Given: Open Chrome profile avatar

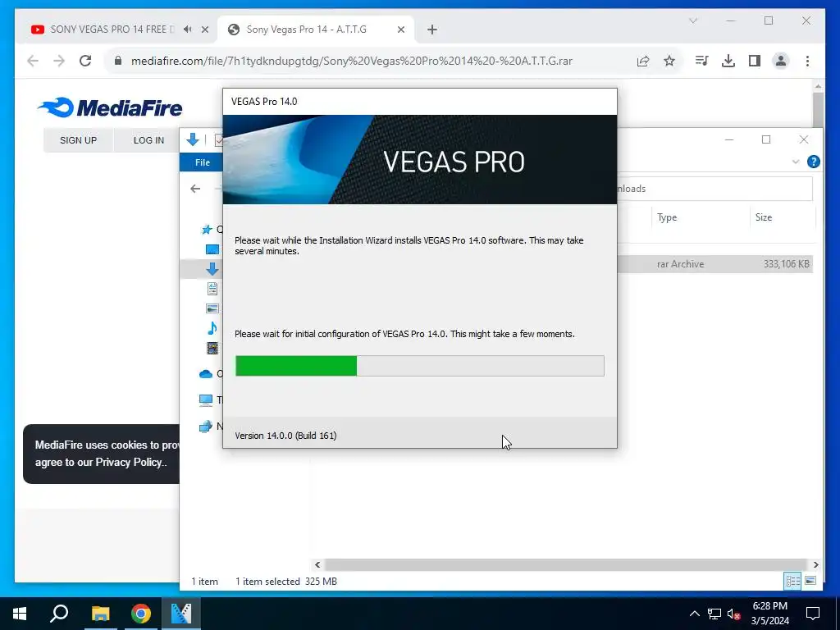Looking at the screenshot, I should point(781,61).
